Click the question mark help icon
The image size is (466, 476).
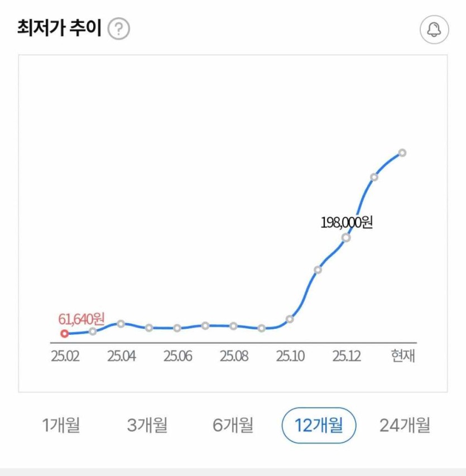(118, 29)
